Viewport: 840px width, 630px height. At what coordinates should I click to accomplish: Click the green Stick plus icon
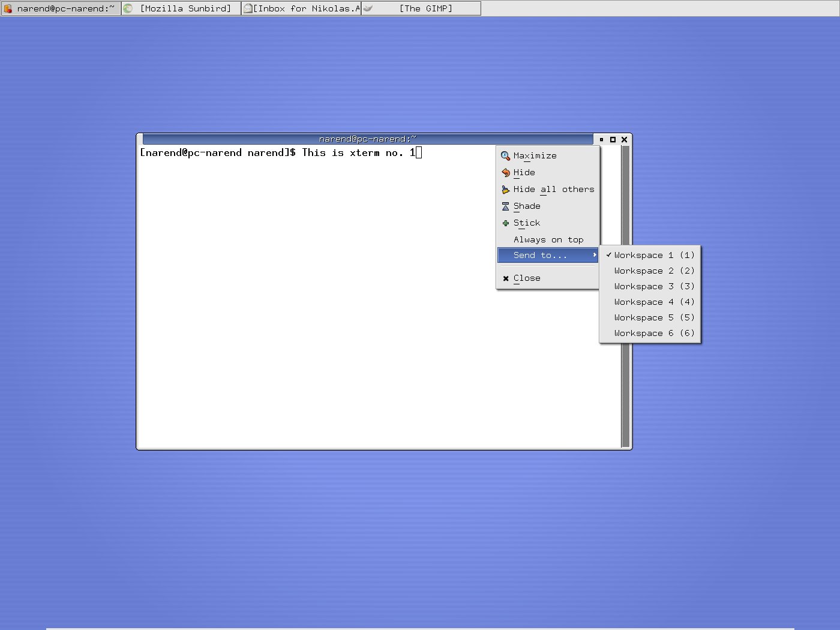coord(505,223)
